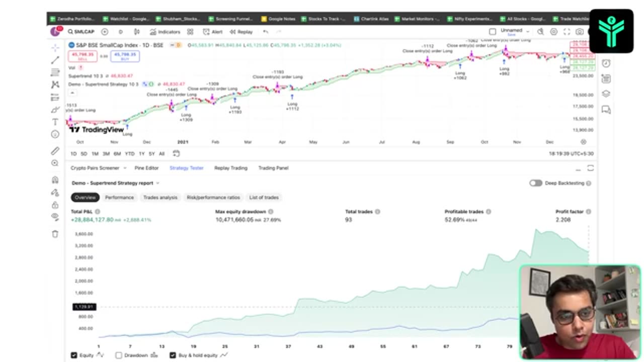
Task: Open the news panel in right sidebar
Action: point(606,78)
